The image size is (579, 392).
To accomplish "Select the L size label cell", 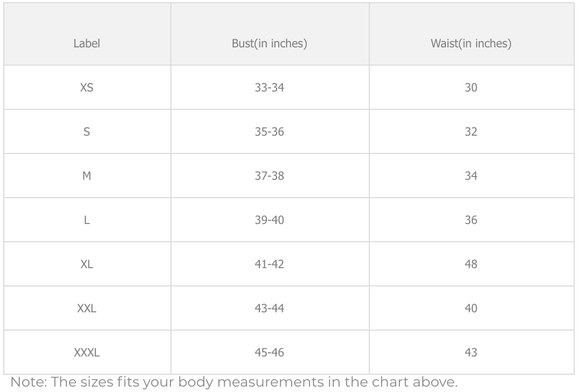I will point(87,220).
